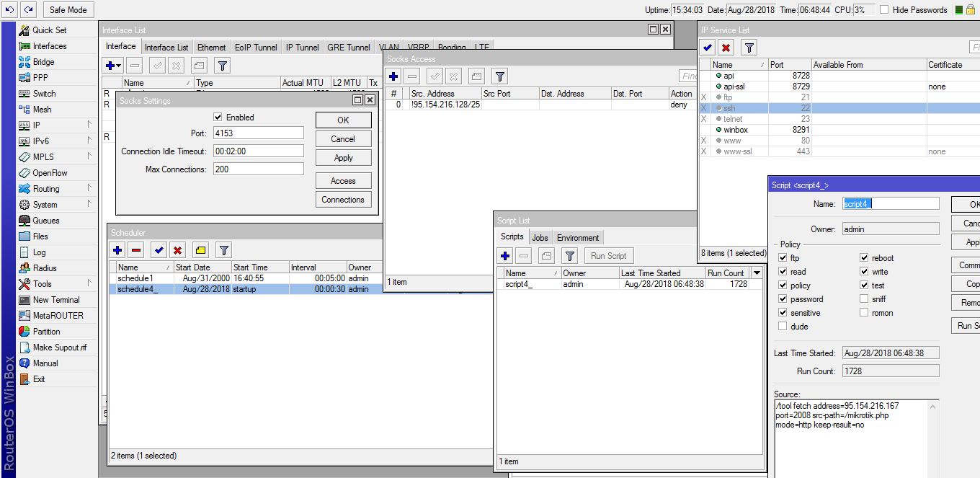
Task: Expand the Routing submenu arrow
Action: click(x=89, y=188)
